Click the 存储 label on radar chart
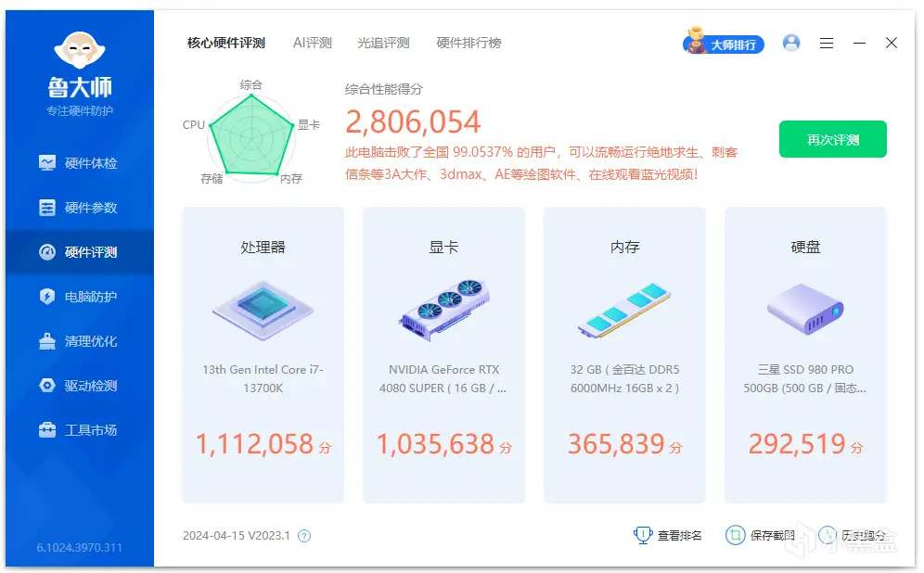Image resolution: width=924 pixels, height=573 pixels. pyautogui.click(x=212, y=178)
